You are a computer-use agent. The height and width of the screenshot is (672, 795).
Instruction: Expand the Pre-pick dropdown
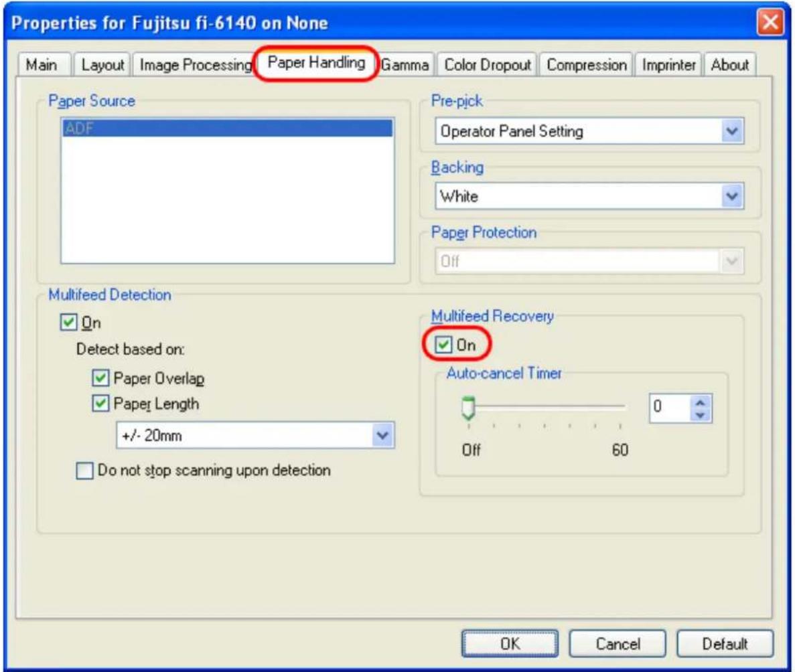(x=589, y=131)
